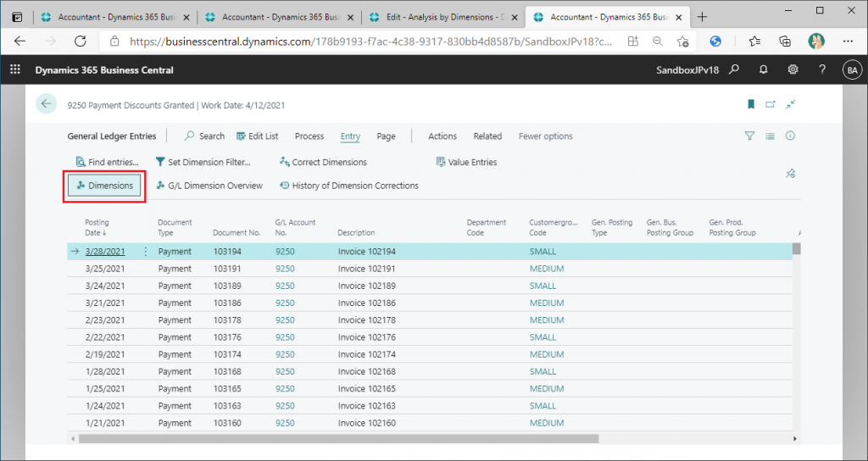Open row options for 3/28/2021 entry
Image resolution: width=868 pixels, height=461 pixels.
[x=146, y=252]
